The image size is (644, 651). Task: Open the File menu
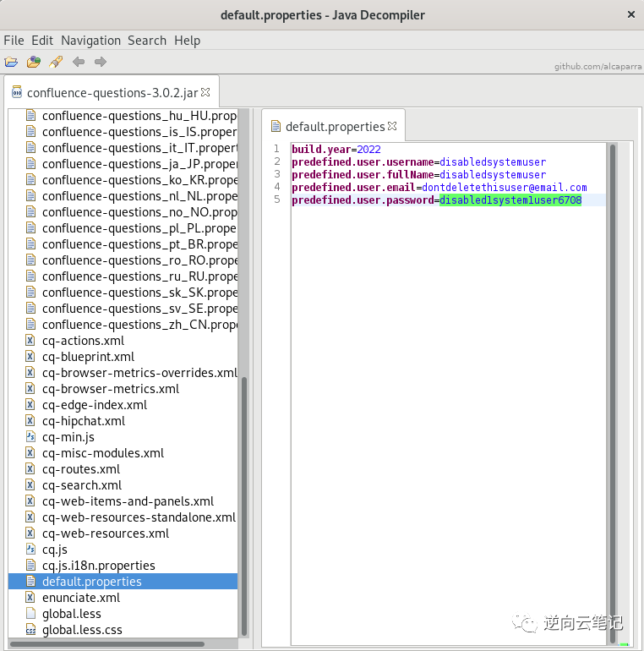(14, 41)
